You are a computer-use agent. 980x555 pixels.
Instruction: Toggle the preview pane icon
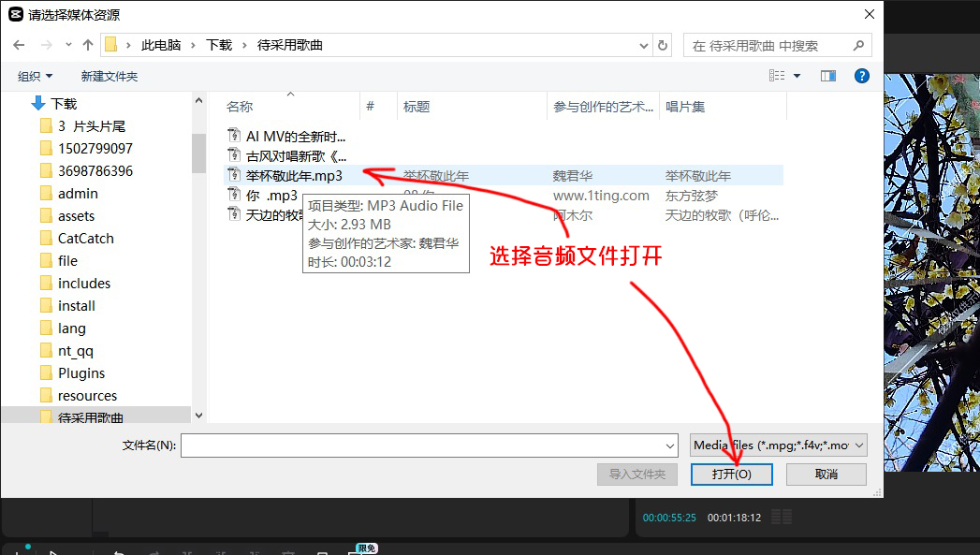(x=827, y=76)
